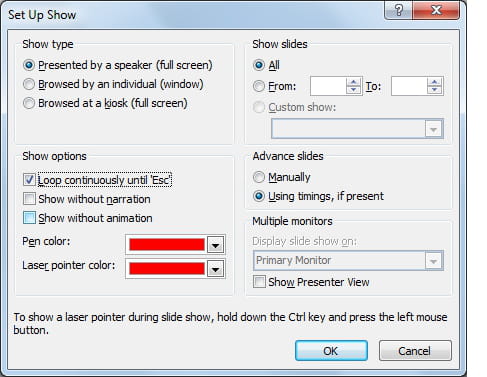487x377 pixels.
Task: Click the Cancel button
Action: tap(415, 351)
